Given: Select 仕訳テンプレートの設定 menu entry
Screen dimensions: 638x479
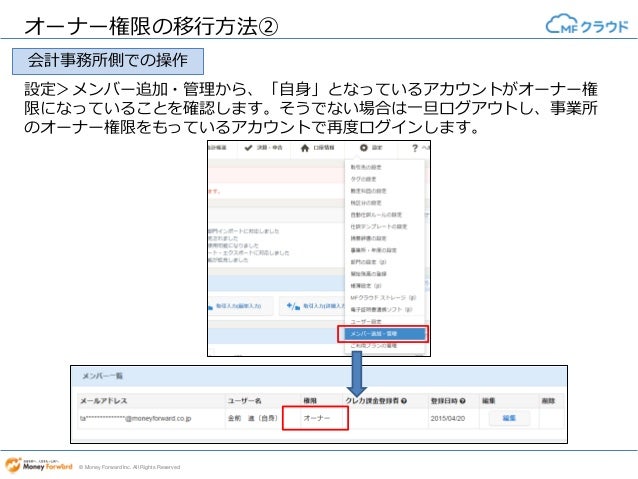Looking at the screenshot, I should pos(378,226).
